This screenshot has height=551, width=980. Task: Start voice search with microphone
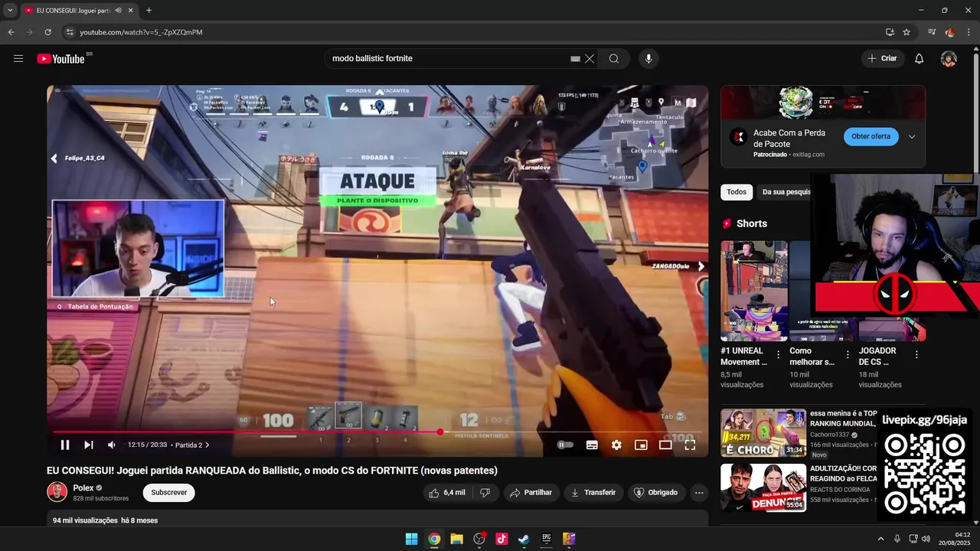pos(648,59)
